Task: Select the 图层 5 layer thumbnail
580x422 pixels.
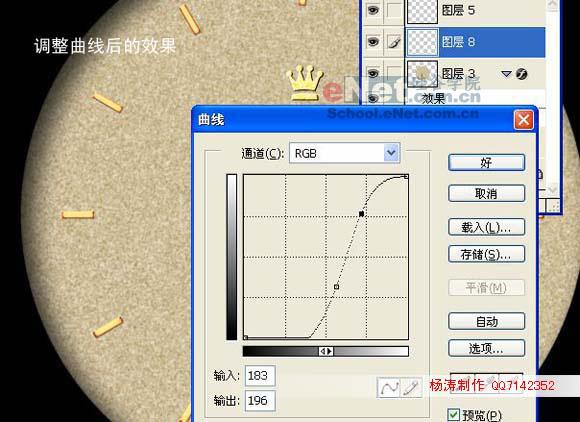Action: (422, 11)
